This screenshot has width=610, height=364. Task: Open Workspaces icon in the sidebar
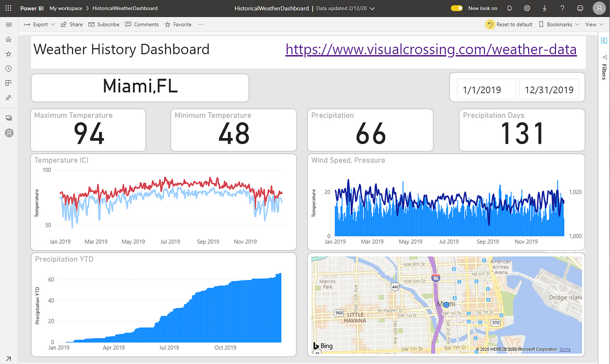pyautogui.click(x=8, y=118)
